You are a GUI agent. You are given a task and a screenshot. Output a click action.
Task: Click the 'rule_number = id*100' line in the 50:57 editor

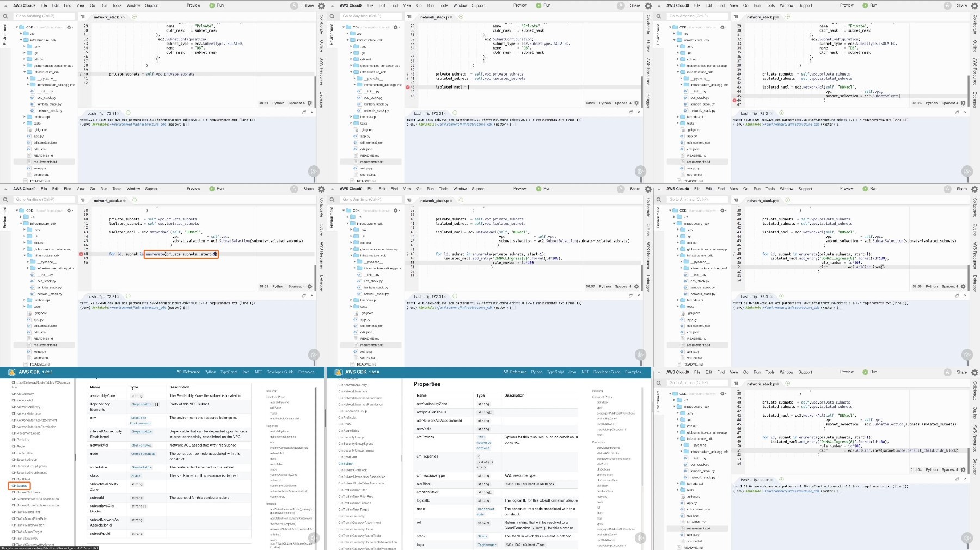click(513, 263)
